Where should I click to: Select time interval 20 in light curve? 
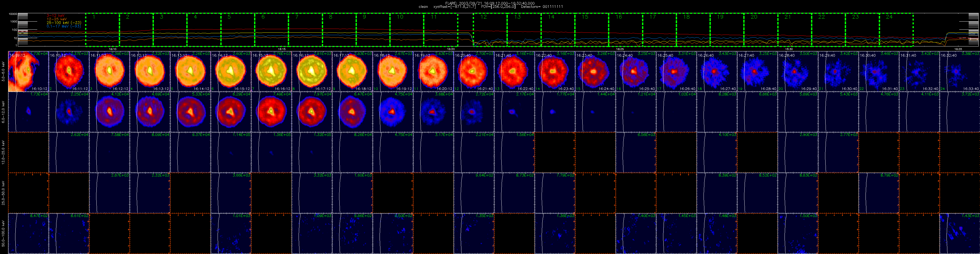tap(761, 30)
